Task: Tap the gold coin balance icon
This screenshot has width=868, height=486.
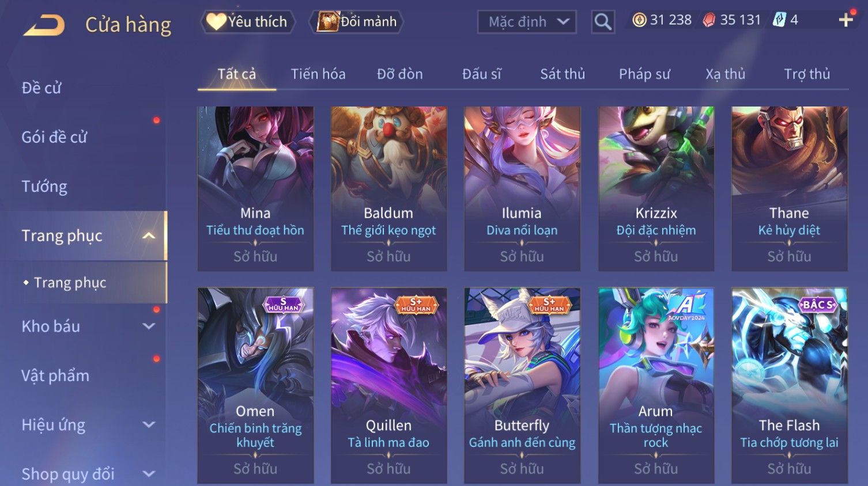Action: 639,20
